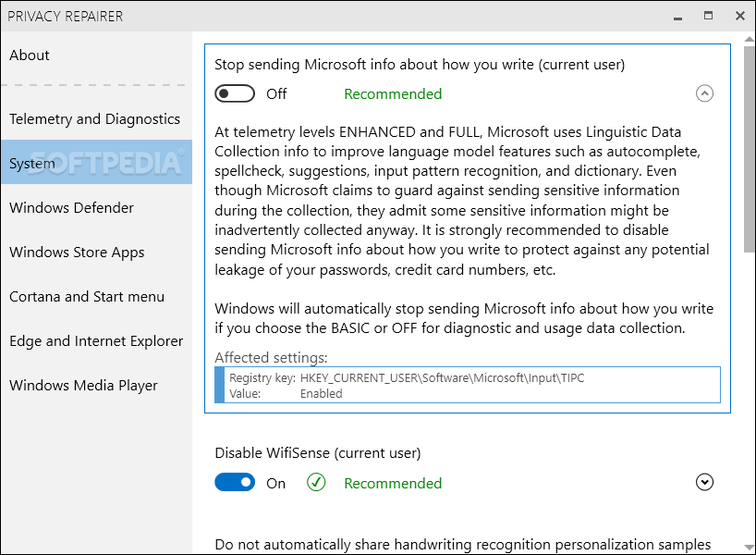Viewport: 756px width, 555px height.
Task: Expand the Disable WifiSense setting details
Action: pos(704,482)
